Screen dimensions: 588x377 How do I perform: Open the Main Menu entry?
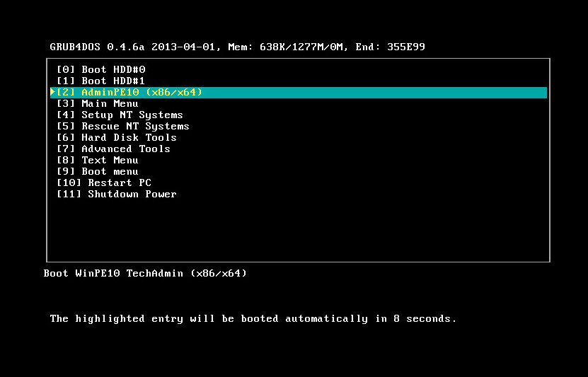pyautogui.click(x=98, y=104)
